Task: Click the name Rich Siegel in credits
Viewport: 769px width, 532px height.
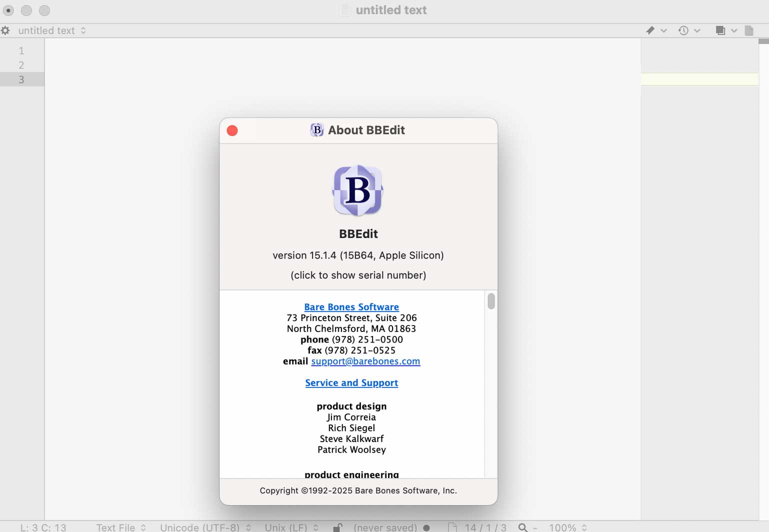Action: (351, 428)
